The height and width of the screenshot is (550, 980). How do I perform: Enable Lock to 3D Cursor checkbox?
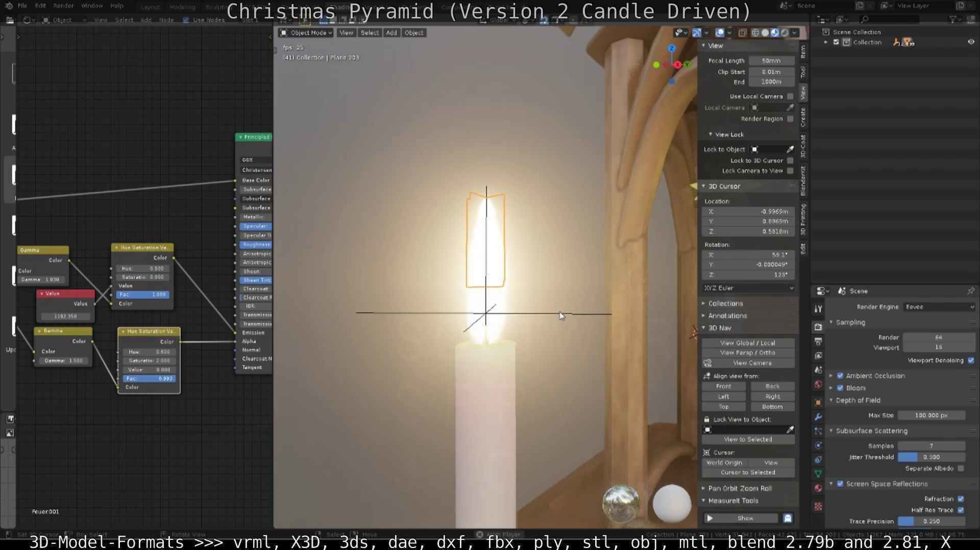790,161
